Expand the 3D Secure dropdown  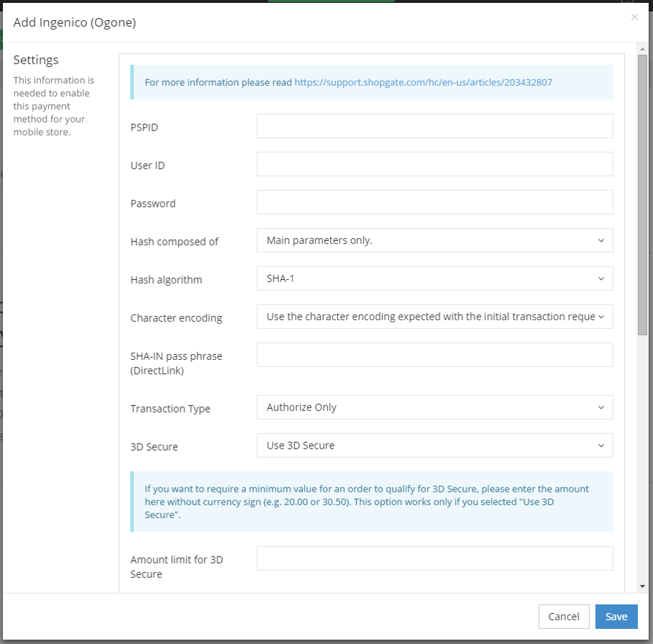(x=435, y=446)
